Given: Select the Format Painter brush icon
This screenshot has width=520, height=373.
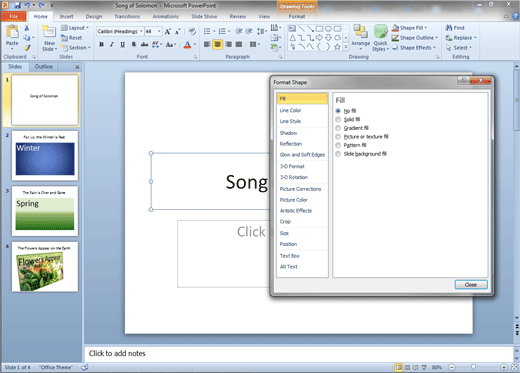Looking at the screenshot, I should [x=27, y=48].
